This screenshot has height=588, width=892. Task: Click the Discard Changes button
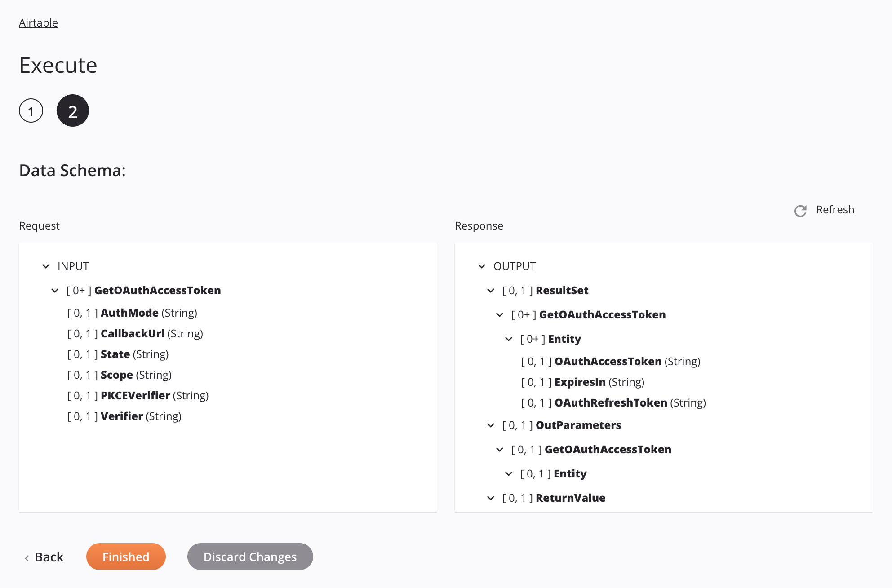249,556
